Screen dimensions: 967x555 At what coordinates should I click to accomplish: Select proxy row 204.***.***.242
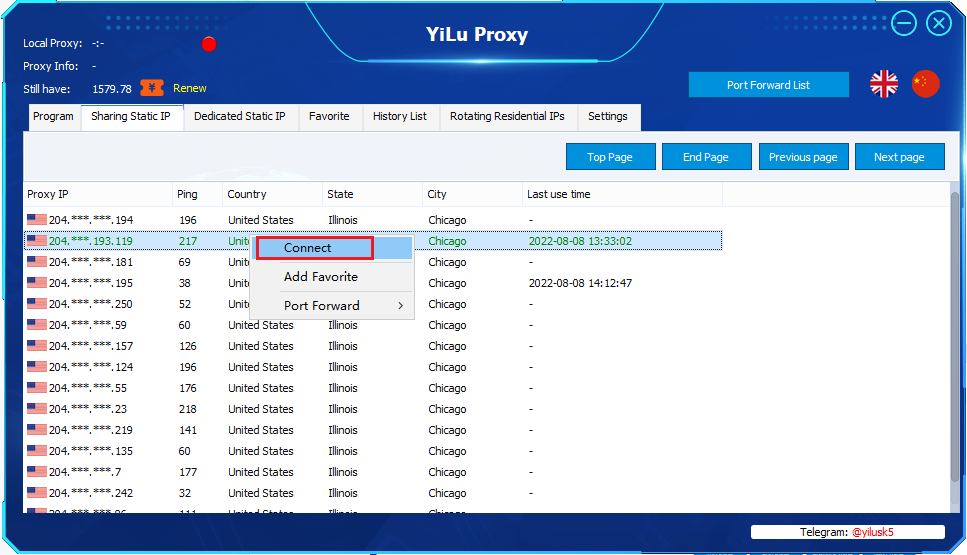[x=373, y=492]
